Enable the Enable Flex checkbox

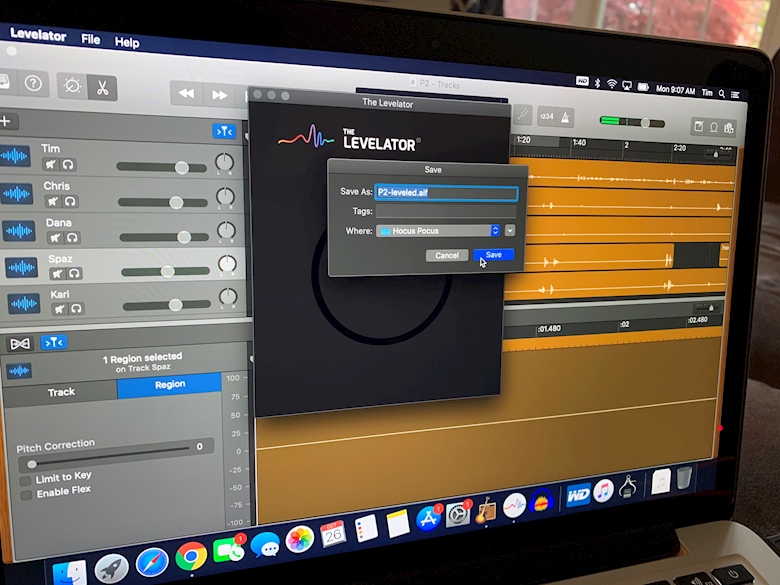pos(26,495)
